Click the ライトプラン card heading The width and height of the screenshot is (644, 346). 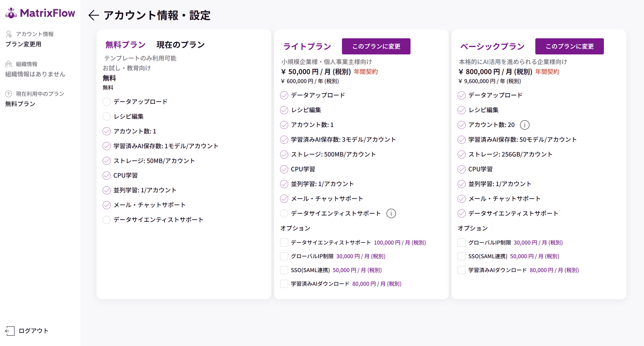point(307,46)
